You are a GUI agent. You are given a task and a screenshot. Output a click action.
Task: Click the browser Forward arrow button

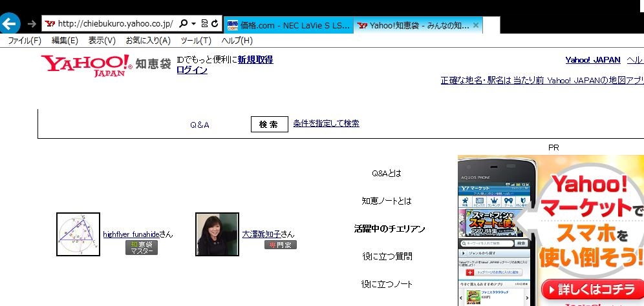coord(32,24)
